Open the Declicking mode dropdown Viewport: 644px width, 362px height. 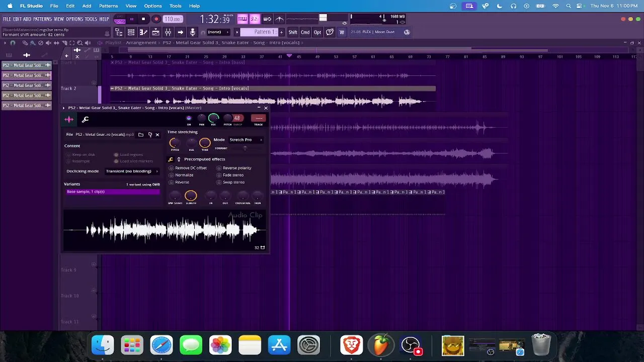click(x=132, y=171)
